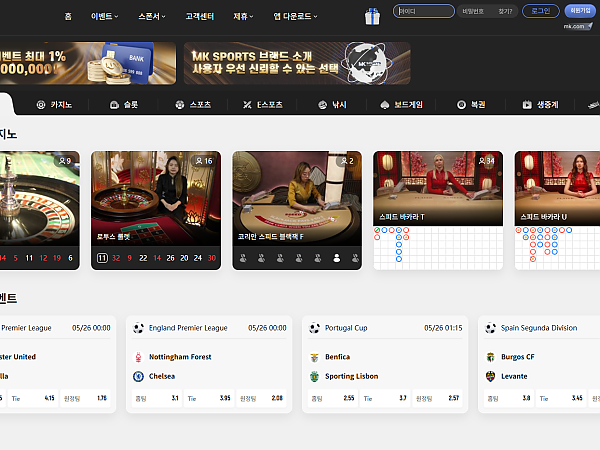This screenshot has width=600, height=450.
Task: Switch to the 복권 category tab
Action: (x=471, y=104)
